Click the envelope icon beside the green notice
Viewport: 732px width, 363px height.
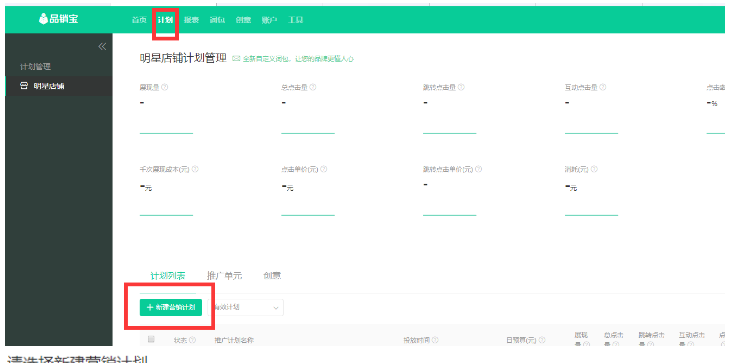click(x=236, y=59)
